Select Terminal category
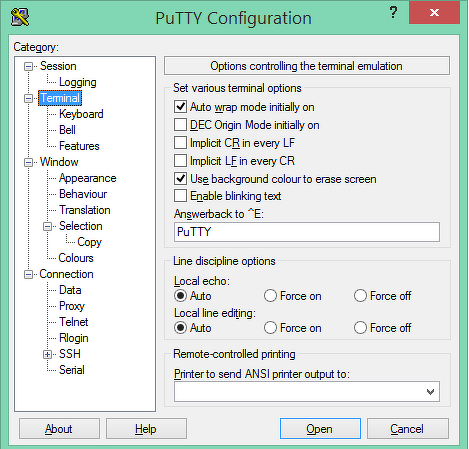469x449 pixels. (60, 98)
